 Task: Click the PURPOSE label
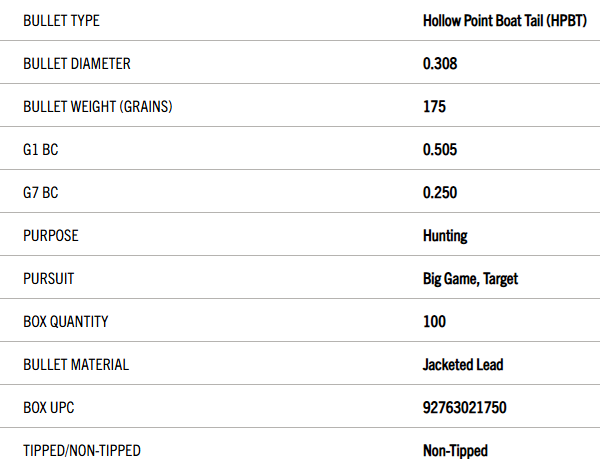(x=51, y=236)
